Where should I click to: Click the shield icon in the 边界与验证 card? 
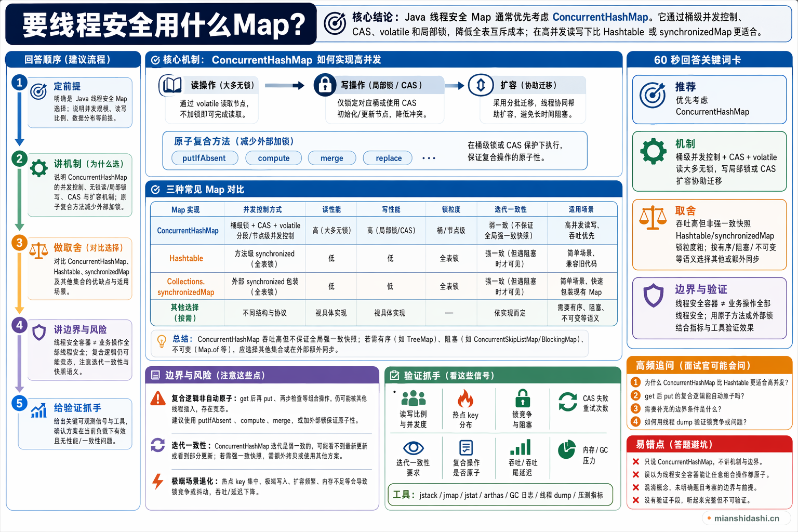pos(654,295)
